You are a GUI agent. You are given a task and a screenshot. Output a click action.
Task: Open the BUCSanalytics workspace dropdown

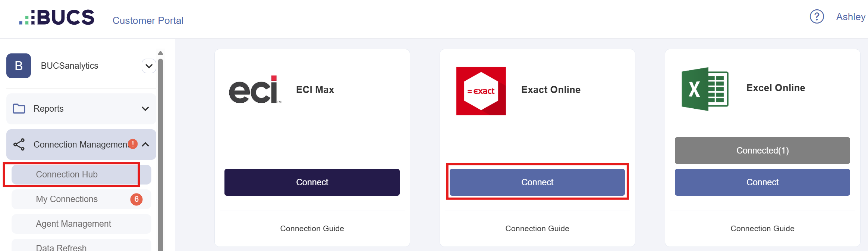(149, 66)
